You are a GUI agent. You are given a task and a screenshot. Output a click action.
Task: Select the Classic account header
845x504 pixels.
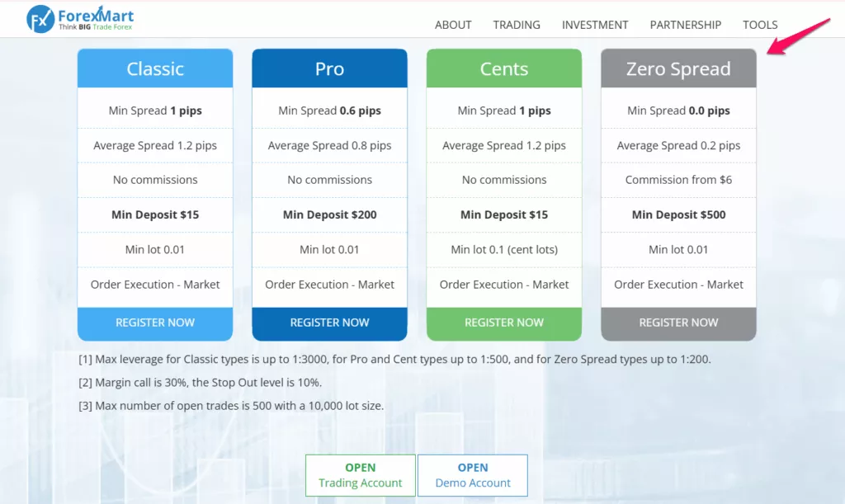[155, 68]
